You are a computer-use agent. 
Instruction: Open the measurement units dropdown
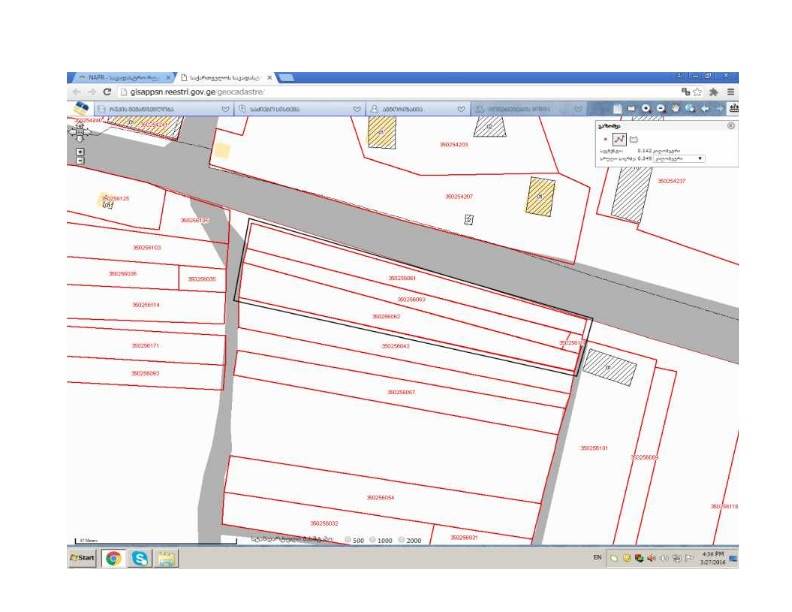pyautogui.click(x=679, y=159)
